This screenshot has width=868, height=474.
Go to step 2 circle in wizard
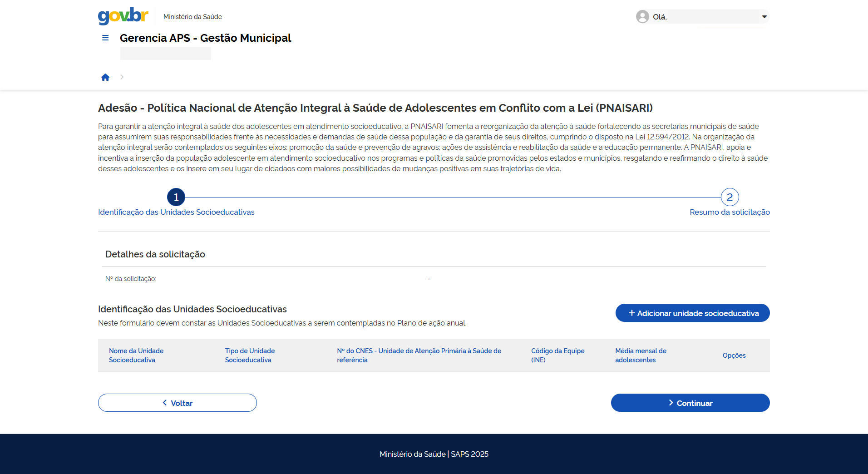coord(730,197)
